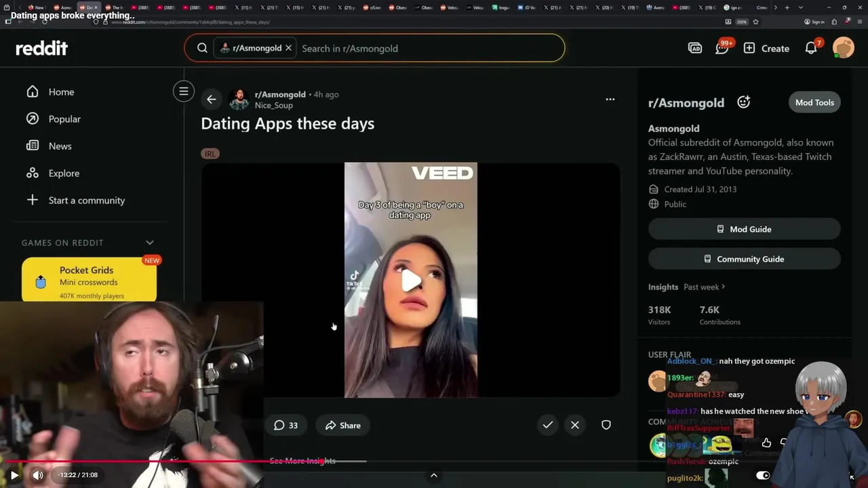
Task: Click the channel avatar watermark
Action: coord(853,418)
